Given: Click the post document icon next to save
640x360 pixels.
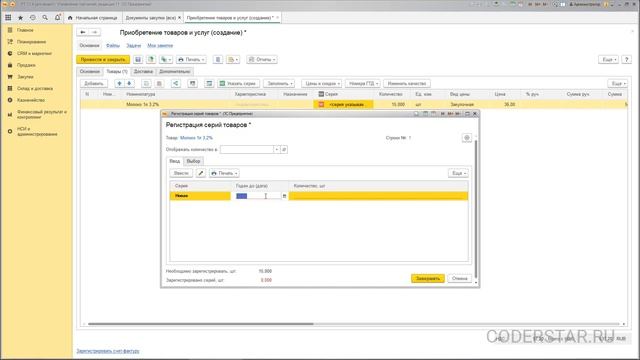Looking at the screenshot, I should [x=151, y=60].
